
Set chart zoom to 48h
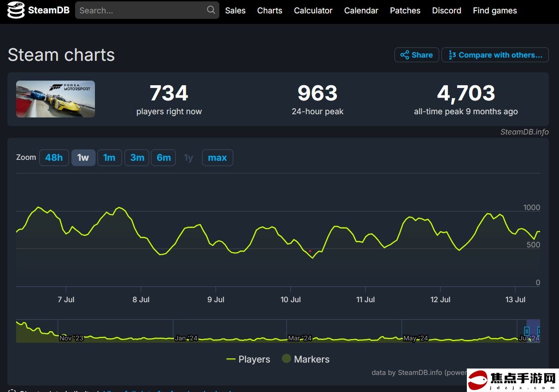[x=54, y=158]
